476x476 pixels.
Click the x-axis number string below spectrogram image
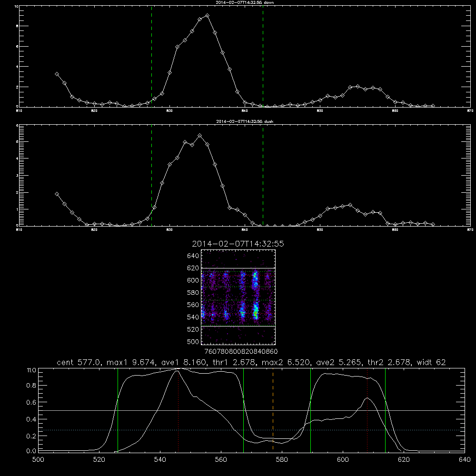click(x=241, y=351)
